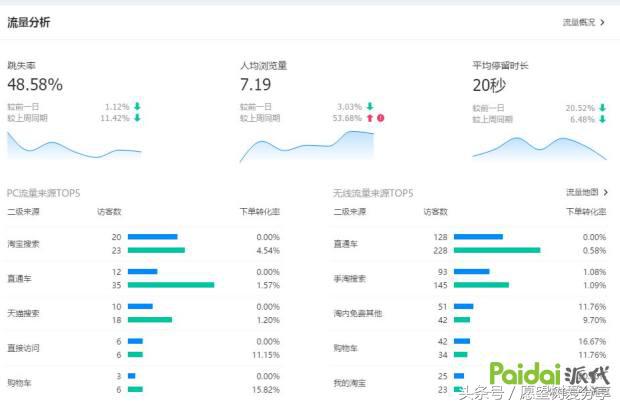Click the chevron beside 流量概况
The height and width of the screenshot is (406, 620).
pyautogui.click(x=602, y=23)
